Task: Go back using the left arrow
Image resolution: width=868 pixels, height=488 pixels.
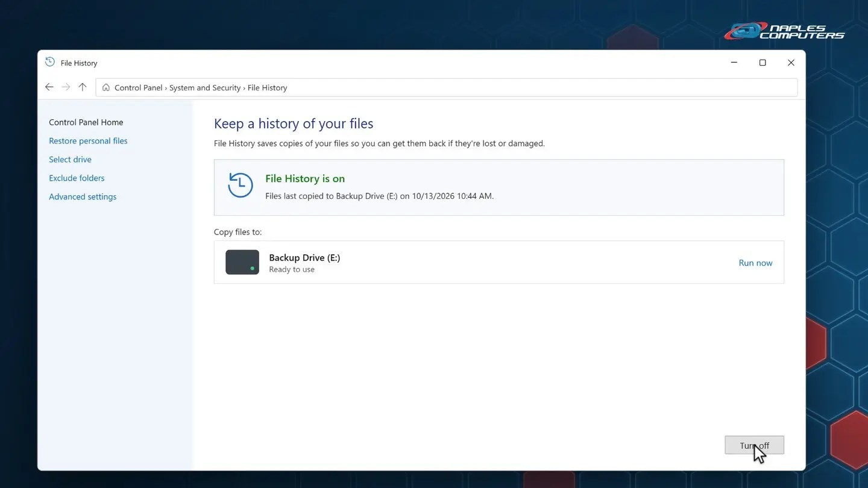Action: 49,87
